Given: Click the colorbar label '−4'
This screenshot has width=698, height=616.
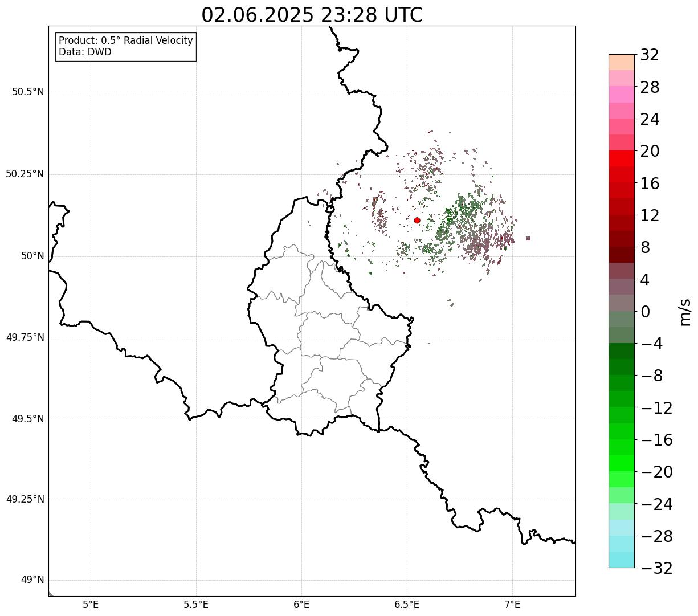Looking at the screenshot, I should coord(652,344).
